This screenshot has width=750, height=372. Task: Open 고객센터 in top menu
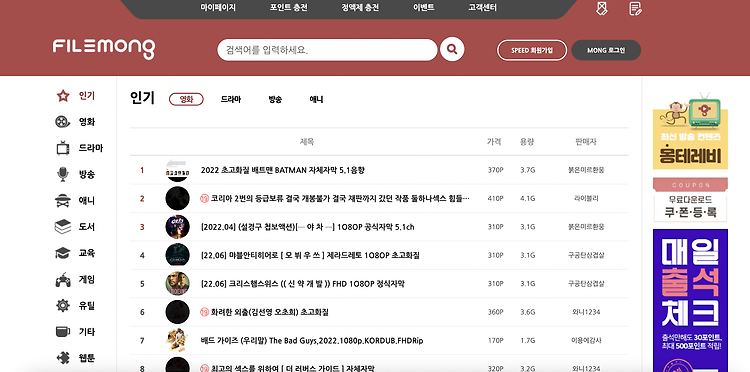(483, 8)
